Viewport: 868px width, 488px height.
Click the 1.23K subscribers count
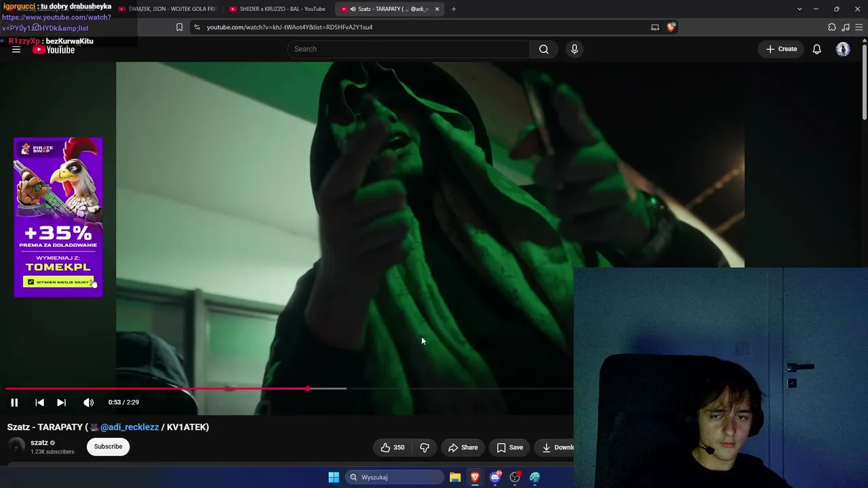pyautogui.click(x=52, y=451)
